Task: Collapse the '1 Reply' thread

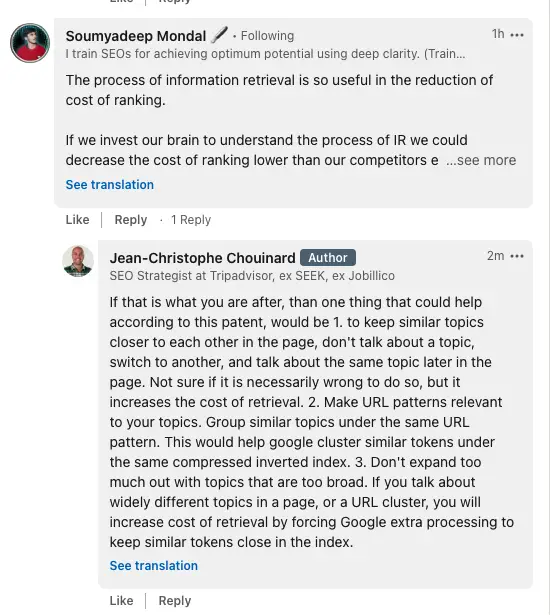Action: 191,220
